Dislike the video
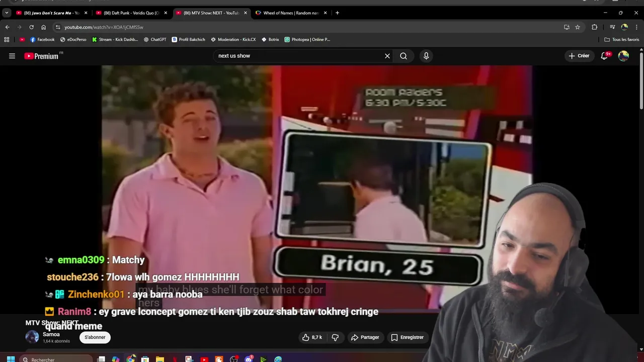This screenshot has height=362, width=644. click(x=335, y=337)
